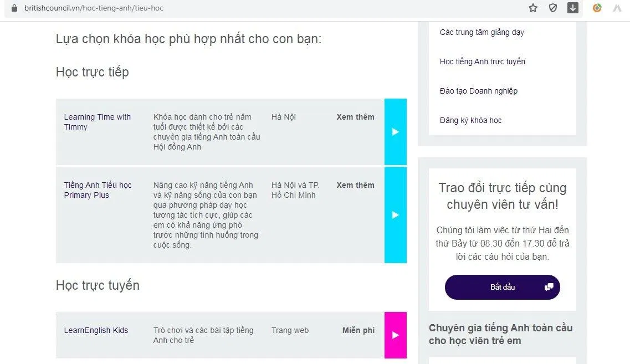Viewport: 630px width, 364px height.
Task: Open the Đăng ký khóa học link
Action: tap(470, 120)
